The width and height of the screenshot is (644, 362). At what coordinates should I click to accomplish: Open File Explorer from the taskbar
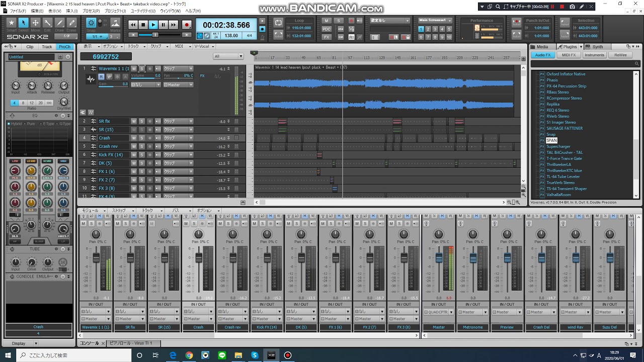[x=238, y=355]
